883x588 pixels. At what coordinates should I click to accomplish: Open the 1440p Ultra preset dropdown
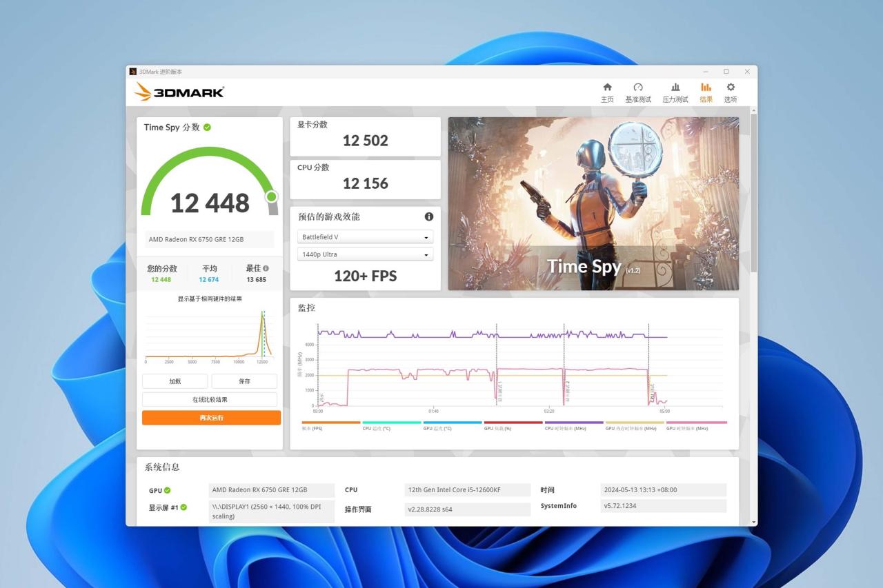(365, 254)
